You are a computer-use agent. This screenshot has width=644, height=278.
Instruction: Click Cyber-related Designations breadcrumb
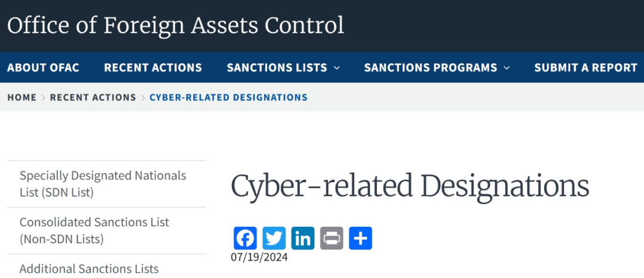tap(228, 97)
